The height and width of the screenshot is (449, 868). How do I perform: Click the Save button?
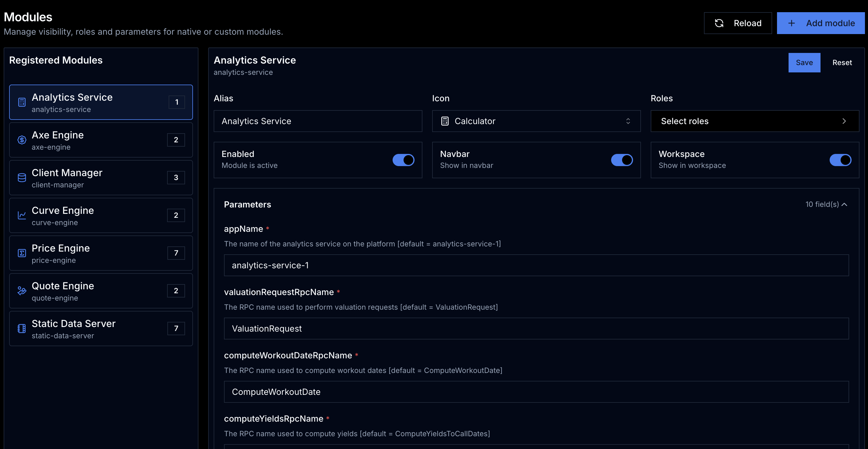point(804,63)
